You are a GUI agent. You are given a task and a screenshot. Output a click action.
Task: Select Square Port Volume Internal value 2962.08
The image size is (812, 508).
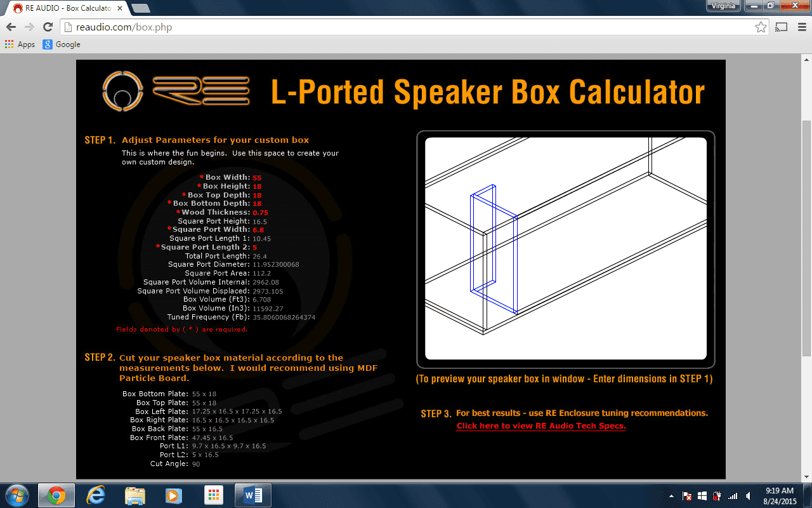pyautogui.click(x=266, y=283)
